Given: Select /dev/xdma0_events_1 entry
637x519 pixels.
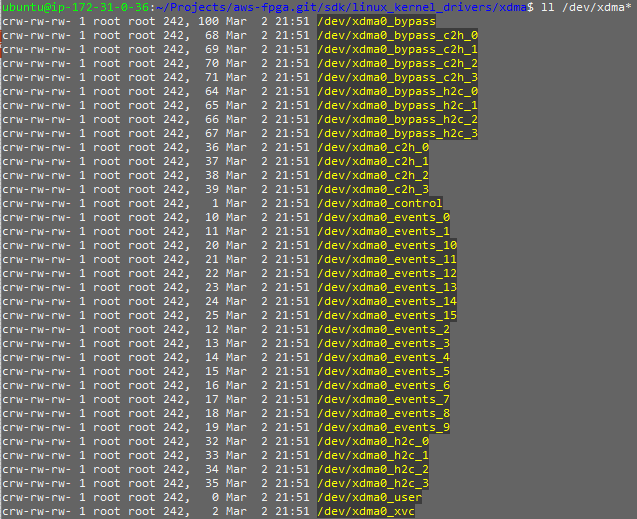Looking at the screenshot, I should pyautogui.click(x=384, y=231).
